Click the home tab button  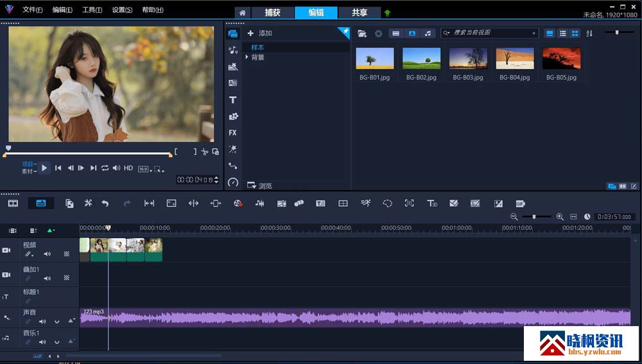pos(243,13)
